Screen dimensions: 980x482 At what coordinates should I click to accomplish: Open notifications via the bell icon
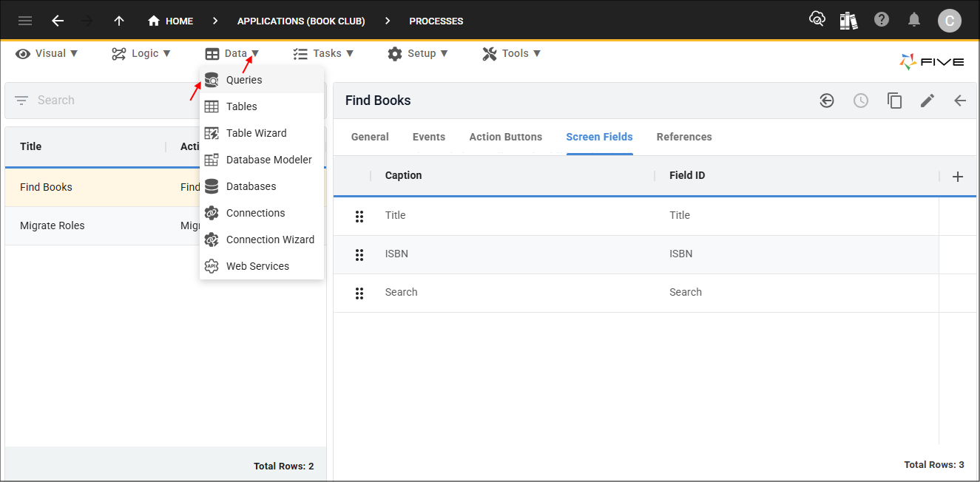coord(914,20)
